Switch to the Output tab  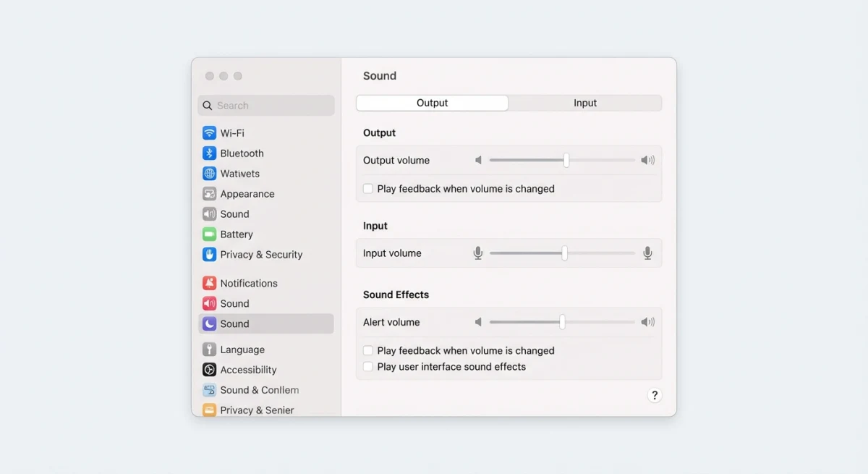point(433,103)
